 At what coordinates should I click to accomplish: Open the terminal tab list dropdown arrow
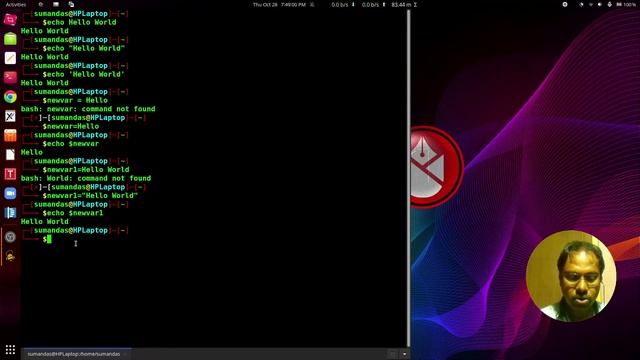(404, 354)
